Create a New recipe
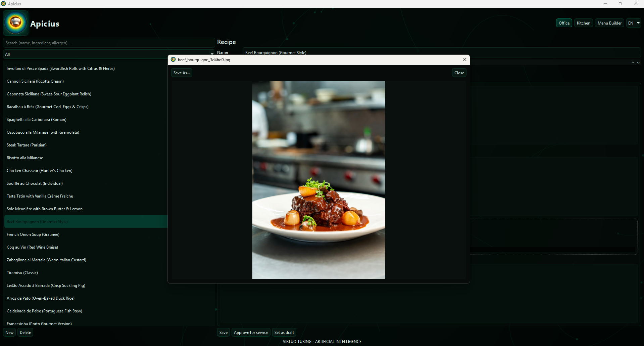This screenshot has height=346, width=644. [x=9, y=332]
